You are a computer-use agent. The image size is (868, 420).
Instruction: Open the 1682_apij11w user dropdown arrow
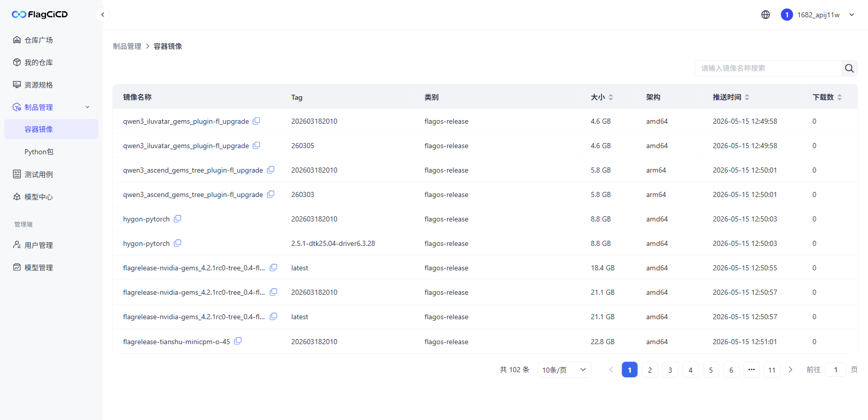[x=852, y=15]
